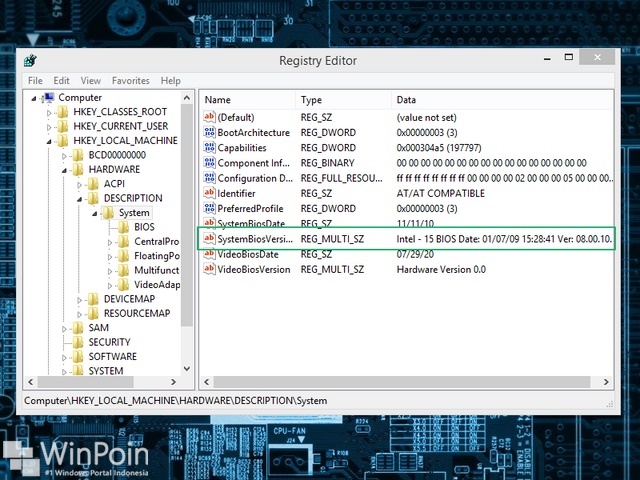Click the string icon of Identifier value

pos(209,193)
